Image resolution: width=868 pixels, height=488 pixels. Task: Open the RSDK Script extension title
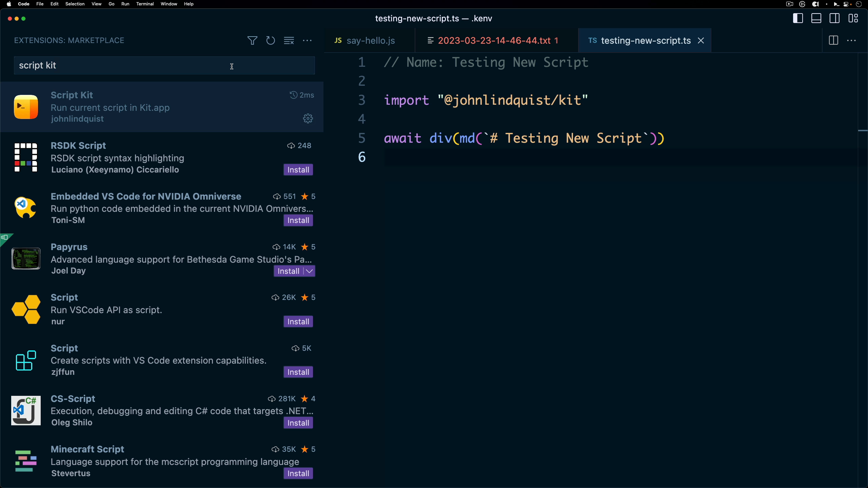point(78,145)
